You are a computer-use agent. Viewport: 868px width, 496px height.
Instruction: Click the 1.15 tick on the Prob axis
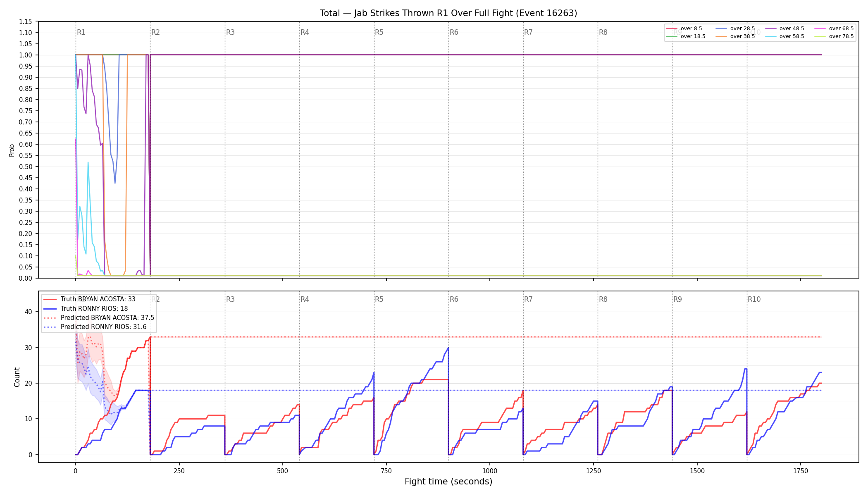click(25, 21)
